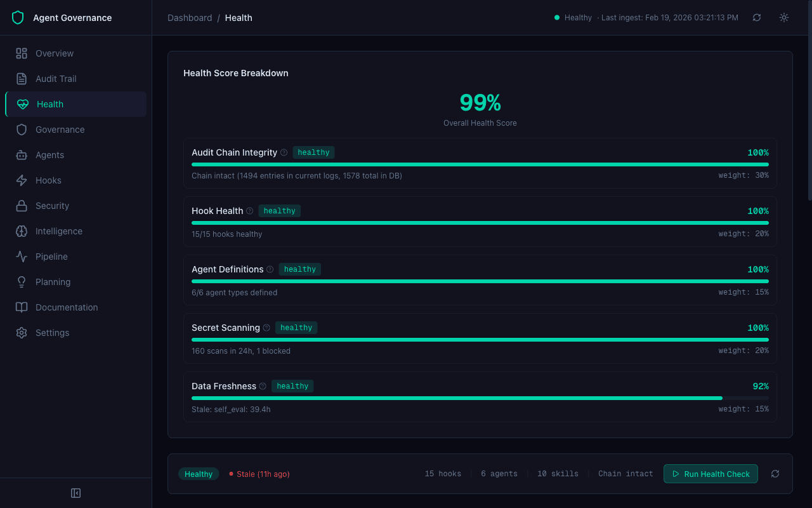Screen dimensions: 812x508
Task: Refresh data via the top bar sync icon
Action: point(757,17)
